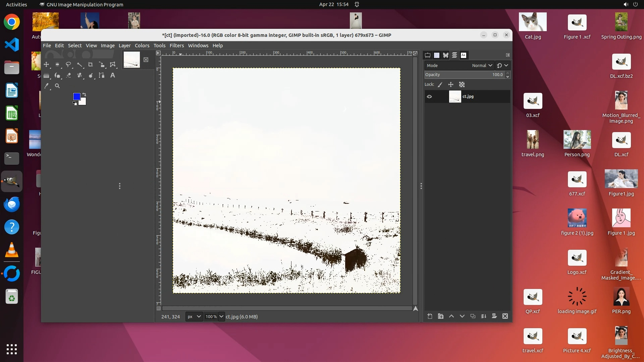Open the px unit dropdown in status bar
The height and width of the screenshot is (362, 644).
pyautogui.click(x=194, y=316)
